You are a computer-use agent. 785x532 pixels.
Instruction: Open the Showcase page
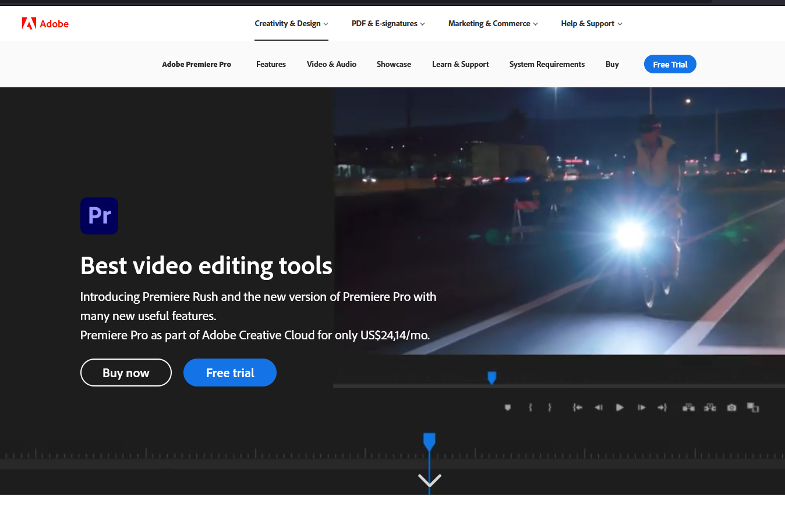pyautogui.click(x=394, y=65)
